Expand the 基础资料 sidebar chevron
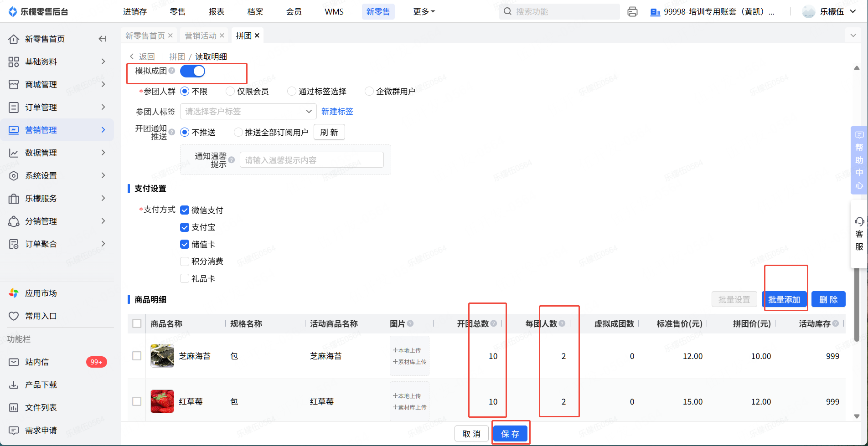Image resolution: width=868 pixels, height=446 pixels. 103,62
